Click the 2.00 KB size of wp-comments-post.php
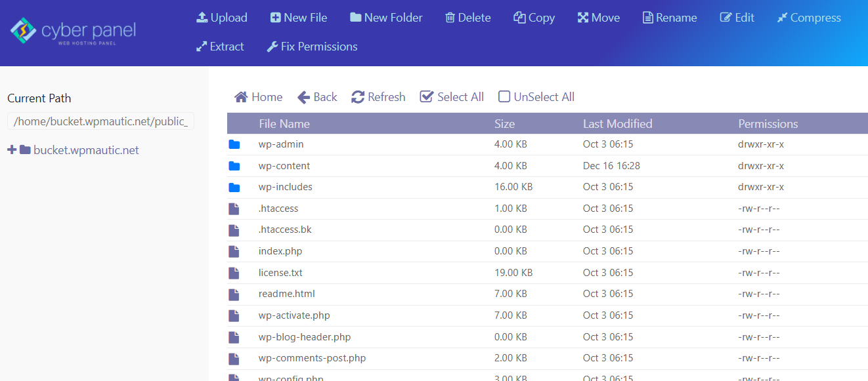This screenshot has width=868, height=381. coord(511,358)
